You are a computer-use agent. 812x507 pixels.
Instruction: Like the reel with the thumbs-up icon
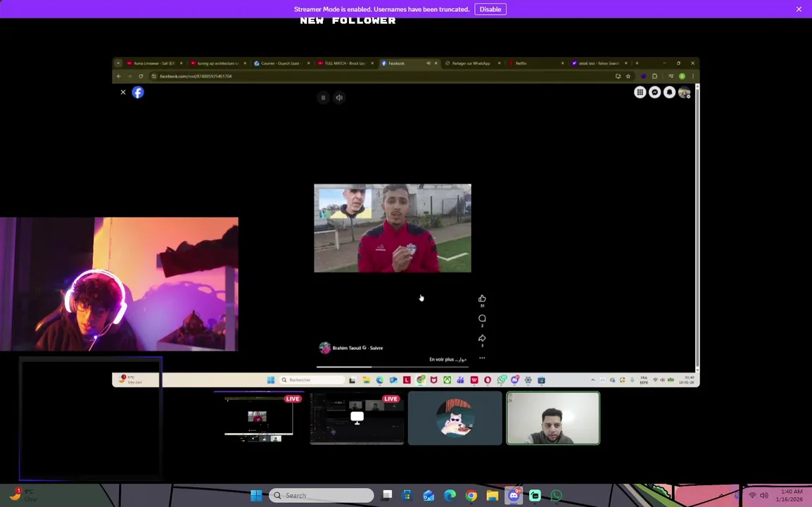click(482, 299)
